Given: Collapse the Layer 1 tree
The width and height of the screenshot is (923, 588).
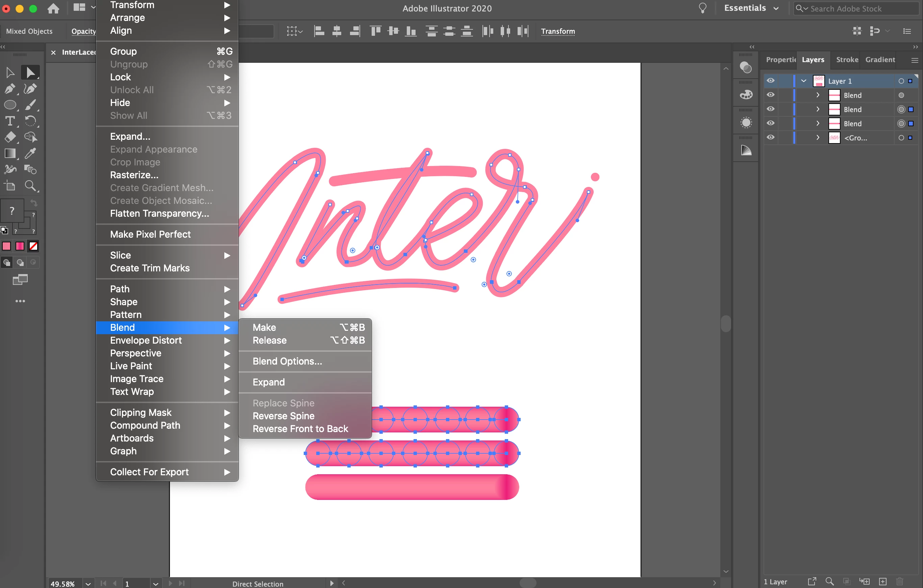Looking at the screenshot, I should coord(804,81).
